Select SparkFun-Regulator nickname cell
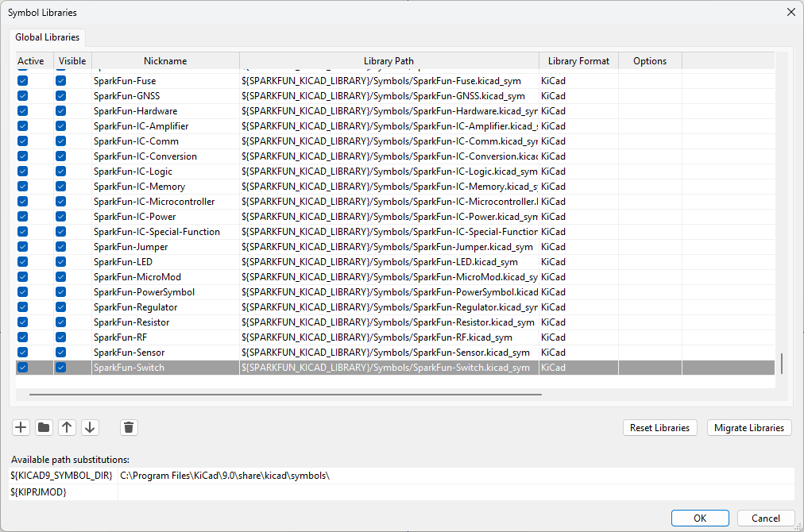Image resolution: width=804 pixels, height=532 pixels. (x=165, y=307)
